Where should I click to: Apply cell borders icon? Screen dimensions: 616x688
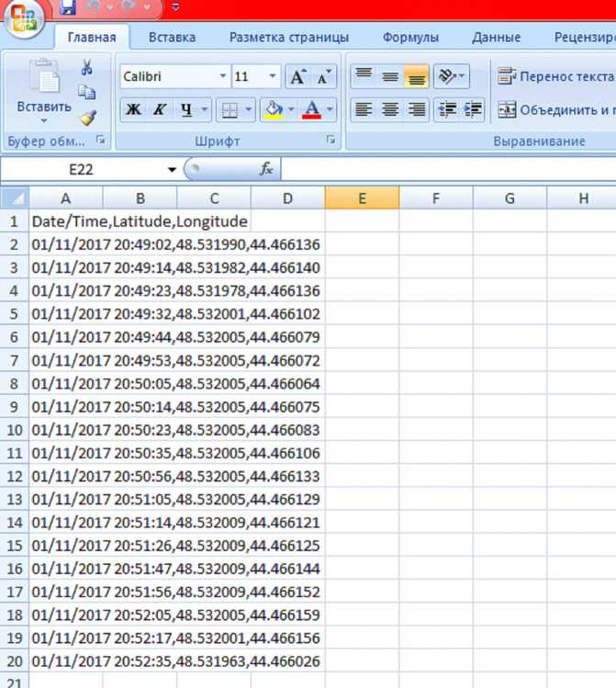point(230,109)
